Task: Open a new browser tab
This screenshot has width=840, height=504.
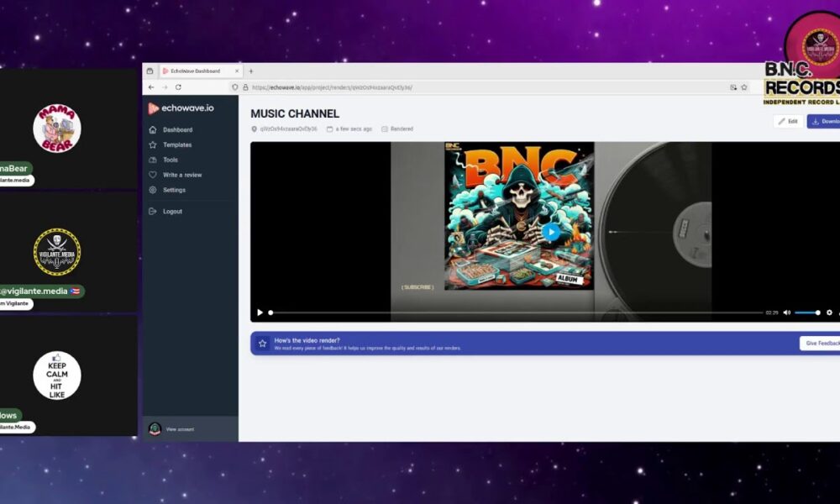Action: (250, 71)
